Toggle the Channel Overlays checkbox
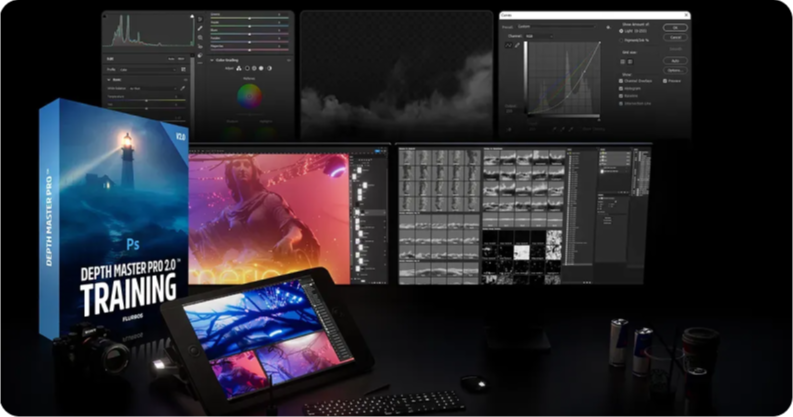793x417 pixels. pyautogui.click(x=621, y=81)
